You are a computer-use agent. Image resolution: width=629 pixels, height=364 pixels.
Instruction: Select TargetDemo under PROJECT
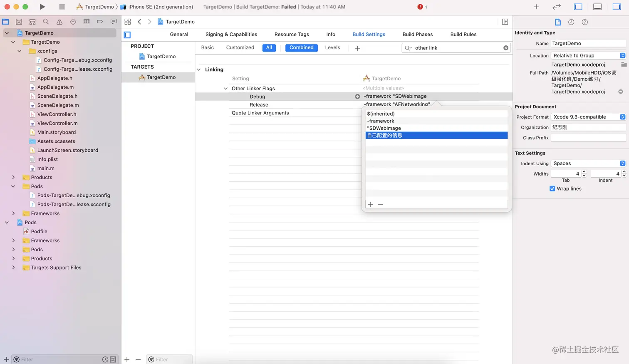click(x=158, y=57)
